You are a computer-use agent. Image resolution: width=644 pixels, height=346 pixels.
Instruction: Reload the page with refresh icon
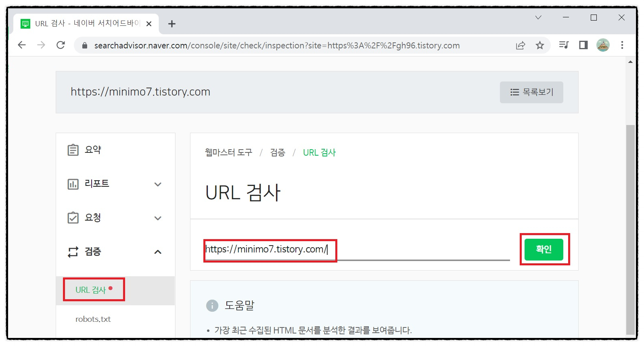coord(61,45)
